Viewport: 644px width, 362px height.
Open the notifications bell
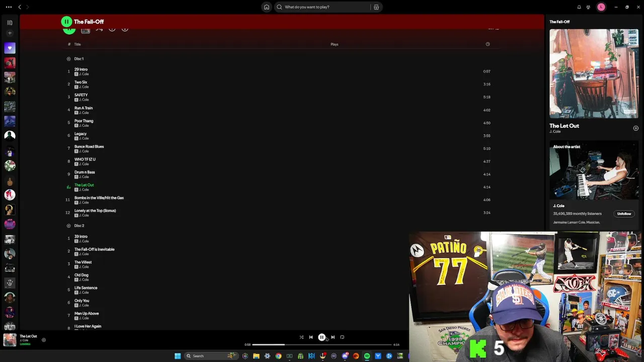pyautogui.click(x=579, y=7)
